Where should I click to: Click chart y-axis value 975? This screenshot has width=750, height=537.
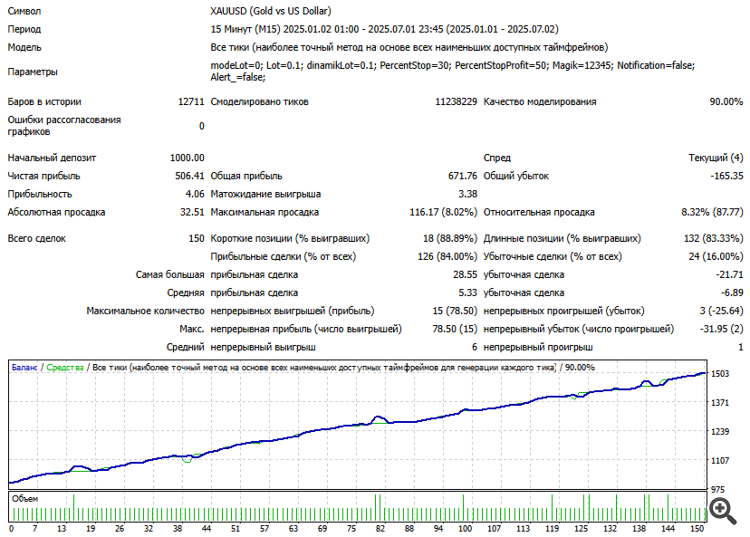pos(718,490)
